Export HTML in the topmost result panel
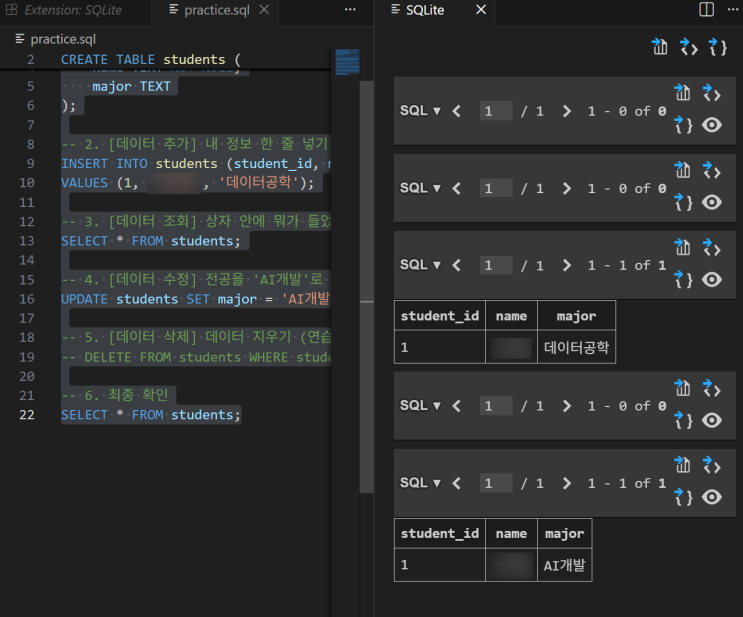Viewport: 743px width, 617px height. 711,92
